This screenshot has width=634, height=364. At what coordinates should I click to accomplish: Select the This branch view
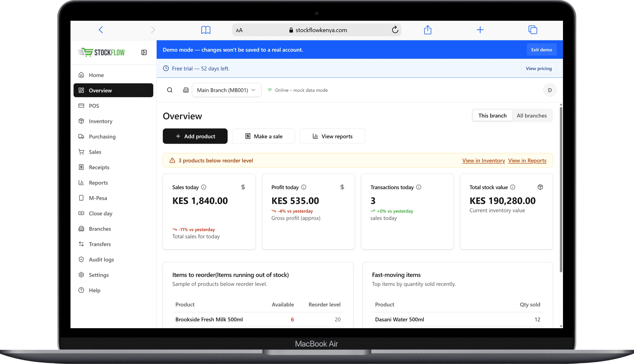click(492, 115)
